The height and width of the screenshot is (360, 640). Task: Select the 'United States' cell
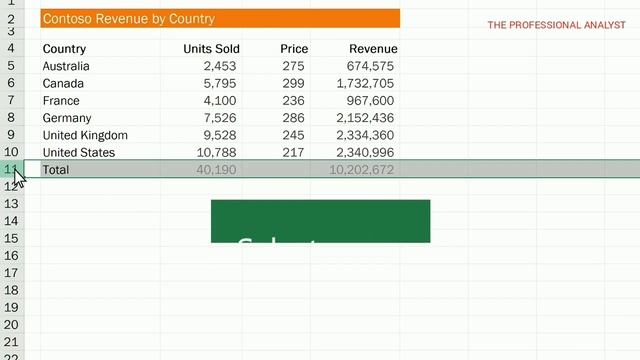click(100, 152)
